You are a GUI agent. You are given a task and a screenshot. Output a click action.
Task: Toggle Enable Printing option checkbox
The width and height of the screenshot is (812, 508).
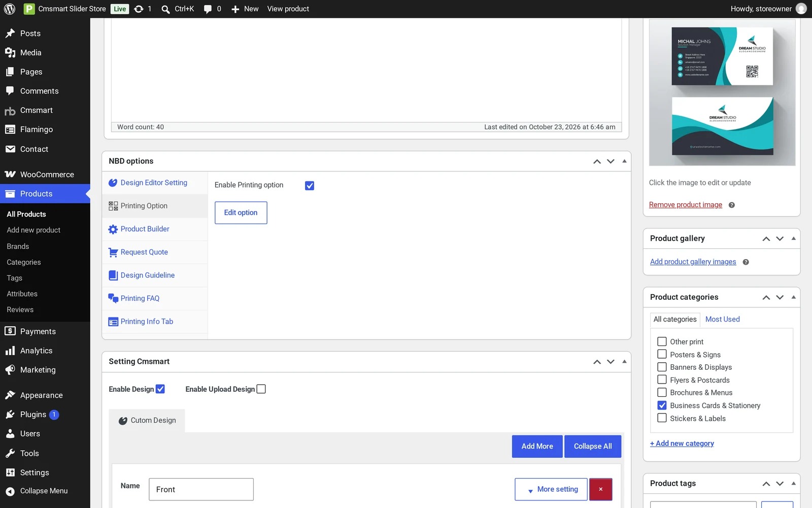[x=310, y=186]
